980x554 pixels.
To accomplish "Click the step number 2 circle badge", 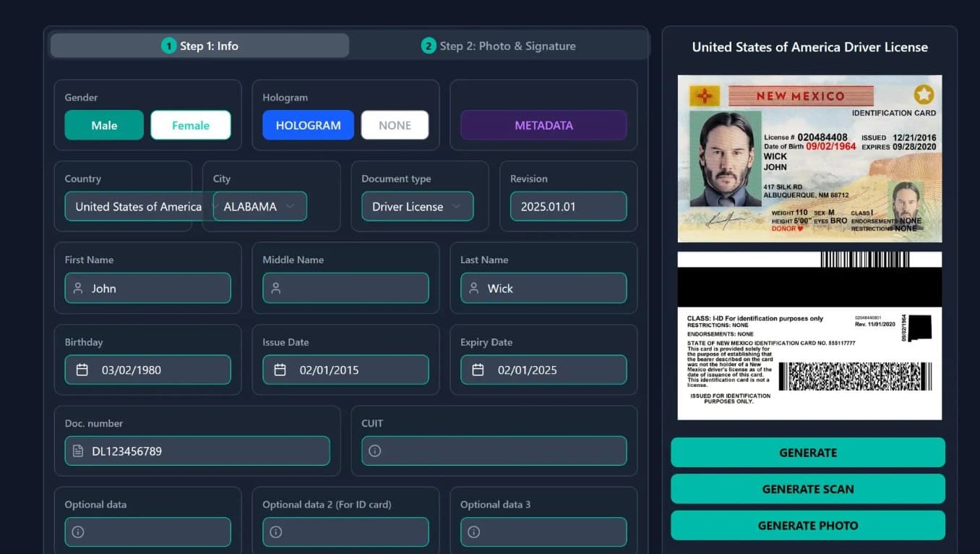I will coord(429,46).
